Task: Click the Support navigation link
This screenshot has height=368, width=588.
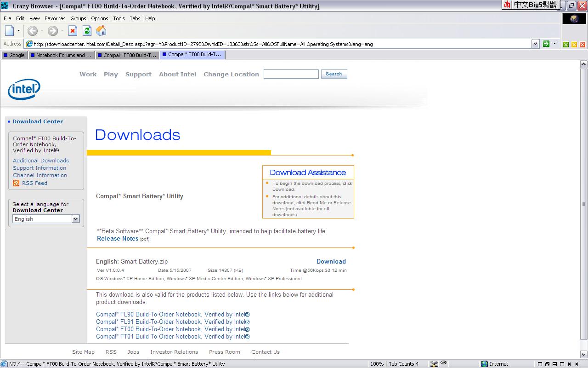Action: click(x=138, y=74)
